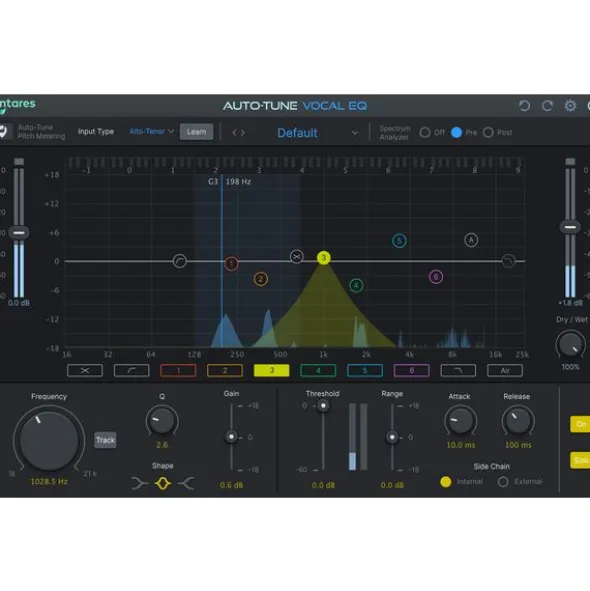Image resolution: width=590 pixels, height=591 pixels.
Task: Click the Dry / Wet knob
Action: point(570,344)
